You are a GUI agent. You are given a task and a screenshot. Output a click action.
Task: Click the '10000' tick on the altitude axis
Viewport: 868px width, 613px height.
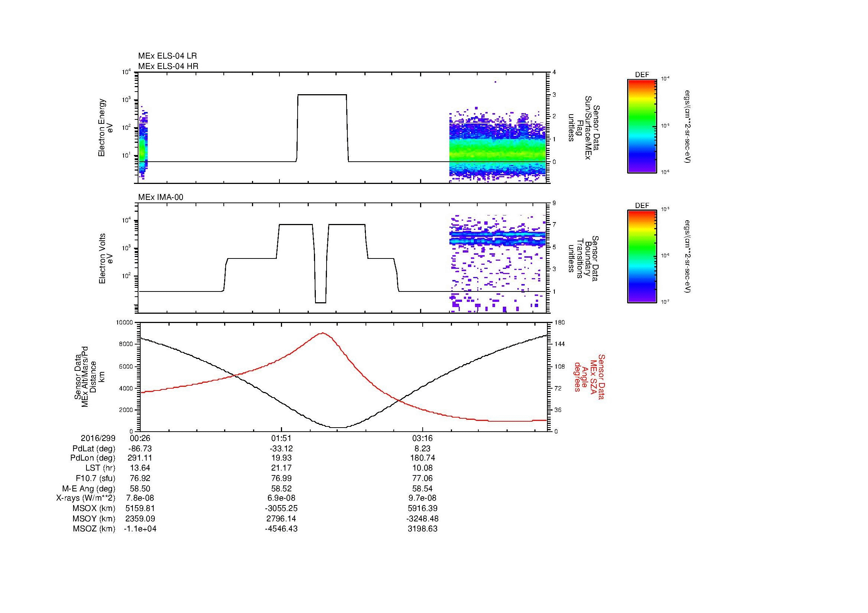[125, 322]
